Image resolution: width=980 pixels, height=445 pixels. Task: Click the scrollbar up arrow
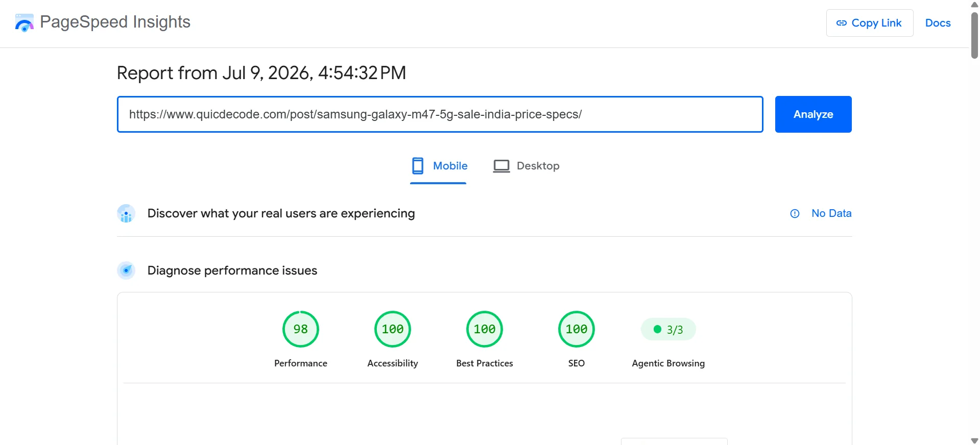[x=974, y=5]
